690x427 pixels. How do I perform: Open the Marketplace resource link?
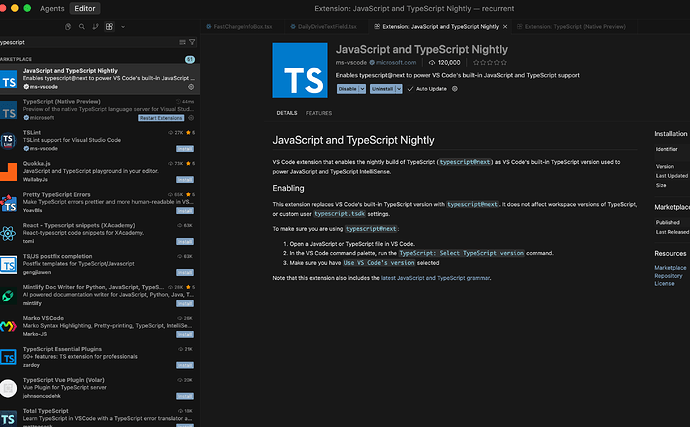pos(670,268)
